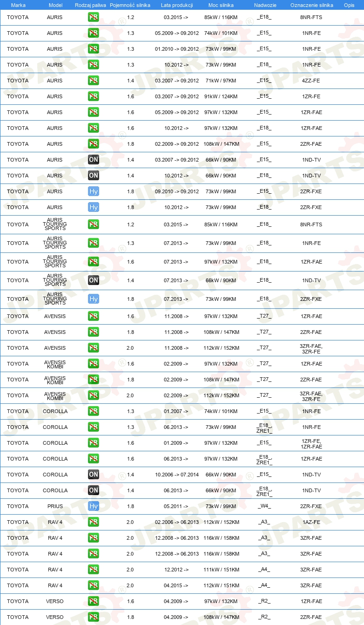Viewport: 364px width, 625px height.
Task: Select hybrid Hy icon for AURIS 09.2010 row
Action: pyautogui.click(x=94, y=191)
